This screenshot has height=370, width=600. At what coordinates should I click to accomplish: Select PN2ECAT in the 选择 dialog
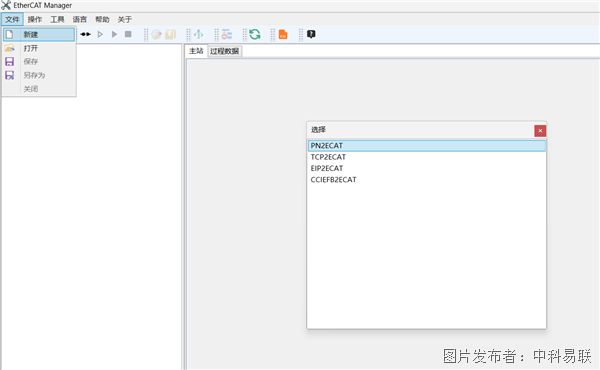point(427,146)
